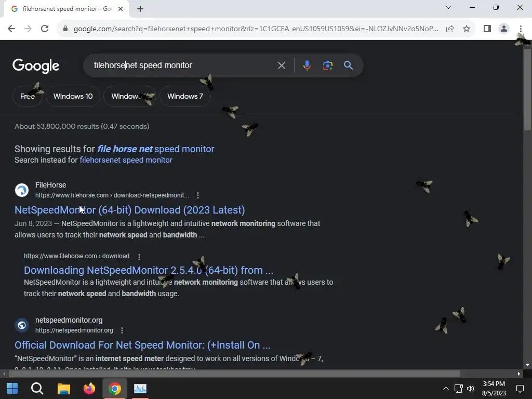Open the tab search chevron
This screenshot has height=399, width=532.
(x=448, y=7)
